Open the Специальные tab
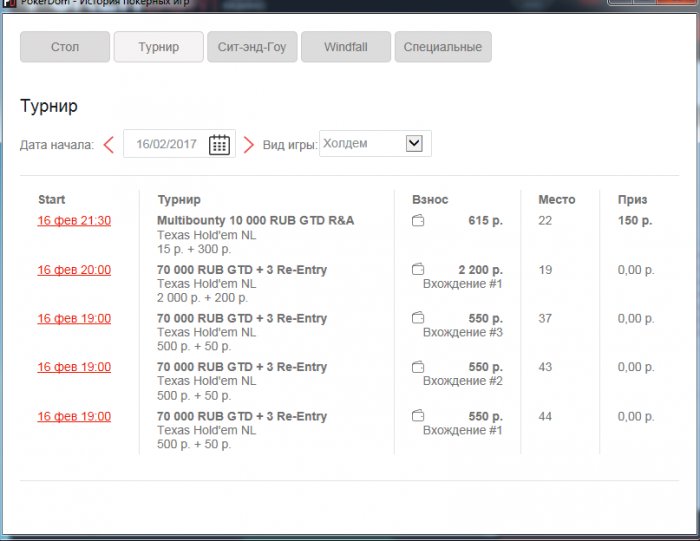Screen dimensions: 700x541 443,47
